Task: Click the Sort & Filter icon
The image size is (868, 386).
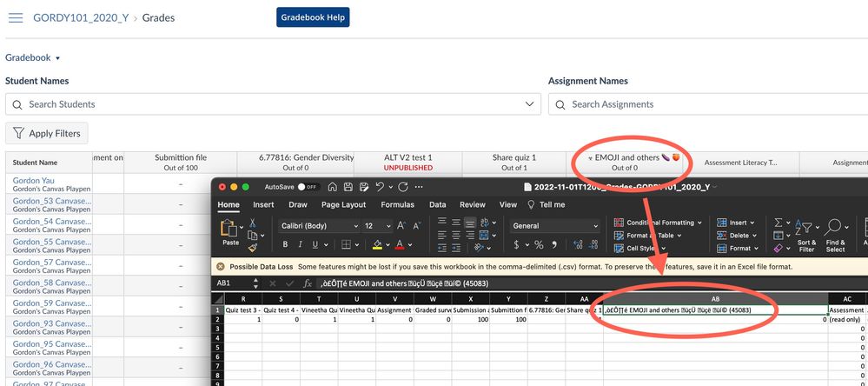Action: coord(806,229)
